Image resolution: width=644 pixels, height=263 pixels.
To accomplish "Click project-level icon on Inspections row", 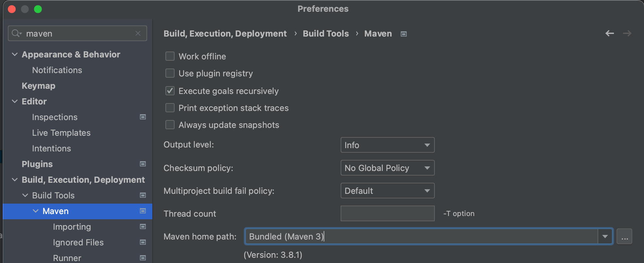I will tap(143, 117).
